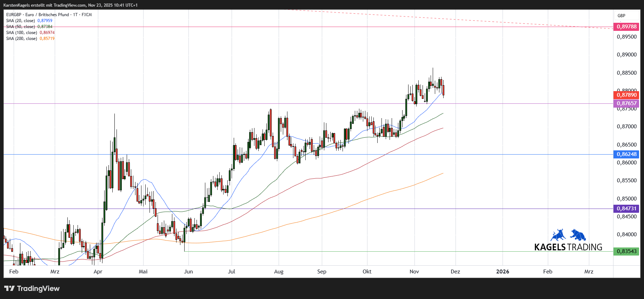Select the violet 0,87657 price level tag

(626, 103)
